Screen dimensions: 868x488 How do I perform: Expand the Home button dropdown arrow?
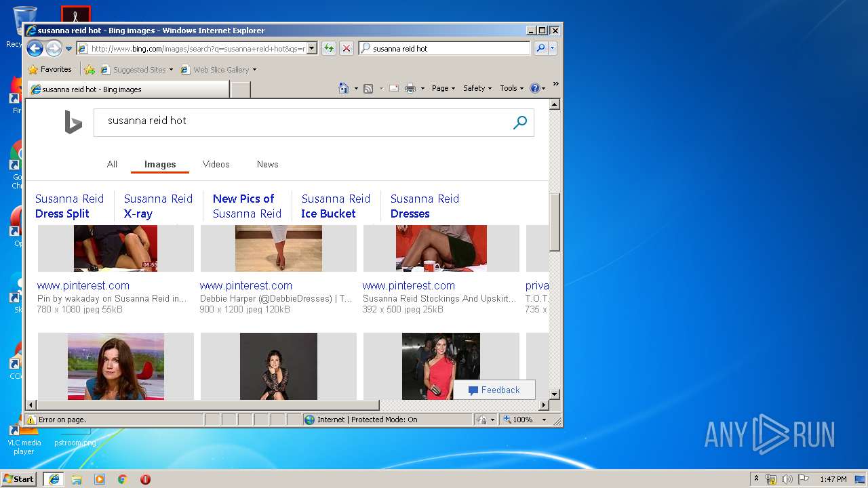click(x=356, y=88)
